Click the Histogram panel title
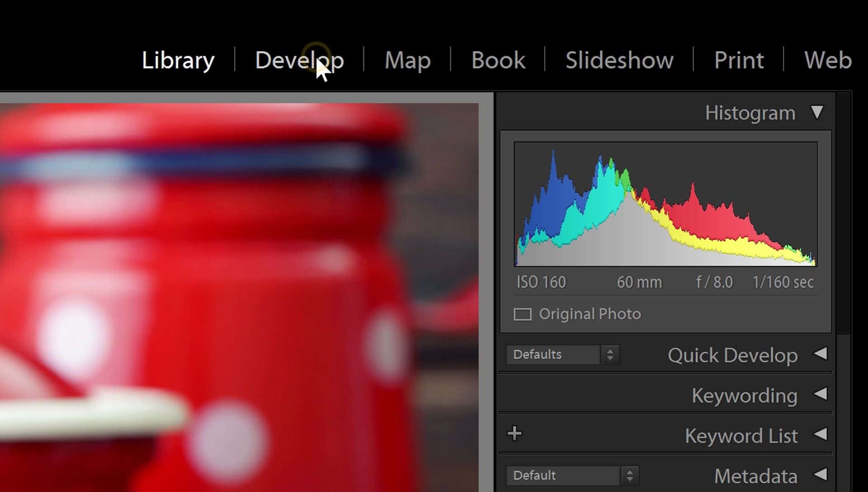 pos(750,113)
